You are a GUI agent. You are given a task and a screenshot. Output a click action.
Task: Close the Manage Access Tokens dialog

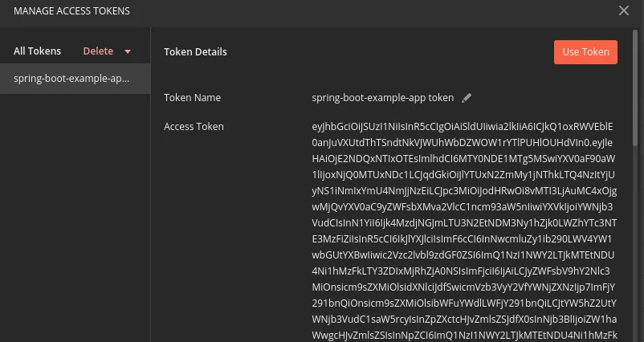[x=623, y=10]
